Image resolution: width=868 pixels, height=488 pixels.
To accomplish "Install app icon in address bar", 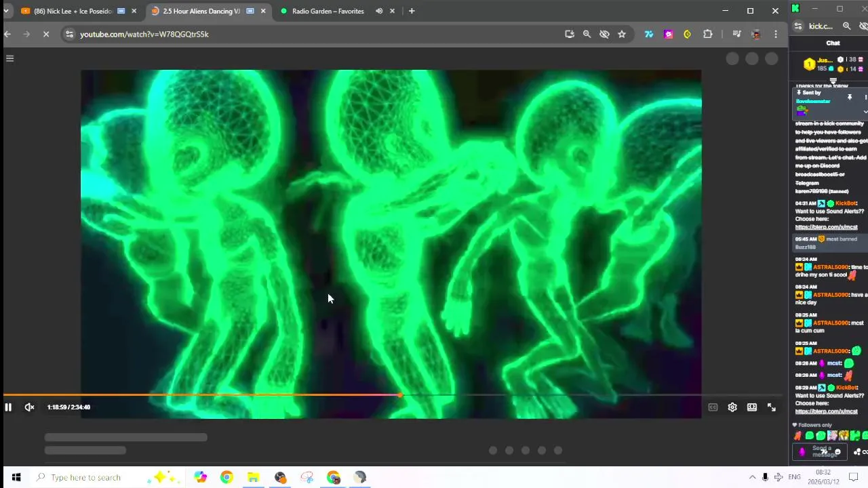I will pos(570,34).
